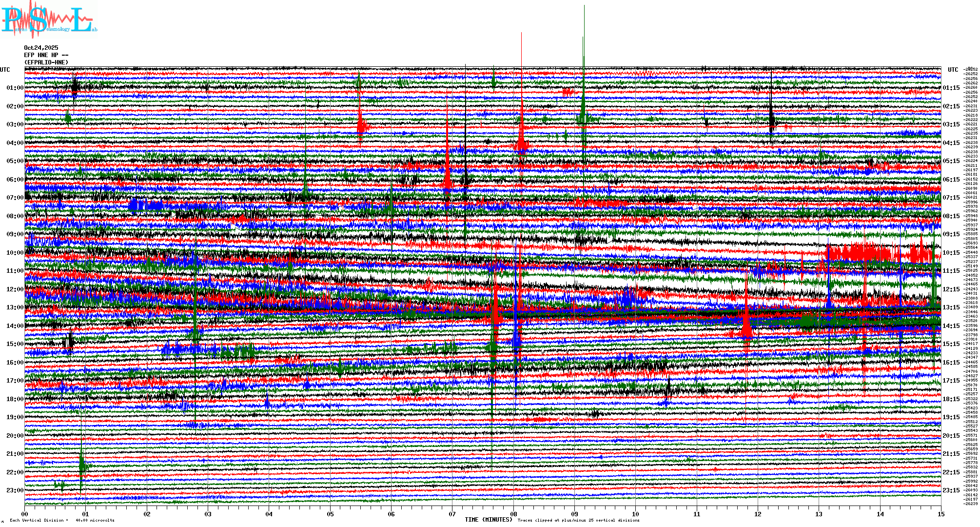Click the right UTC axis heading

click(953, 70)
